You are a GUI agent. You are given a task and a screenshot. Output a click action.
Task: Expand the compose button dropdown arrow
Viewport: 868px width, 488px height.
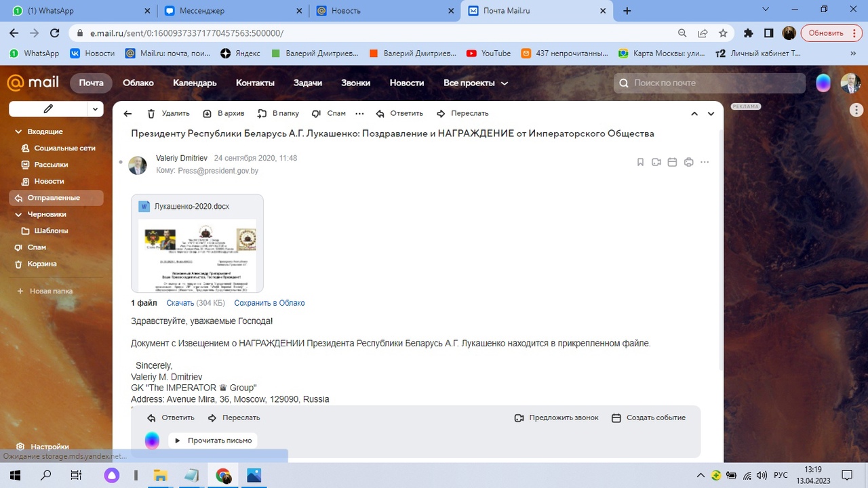point(96,108)
